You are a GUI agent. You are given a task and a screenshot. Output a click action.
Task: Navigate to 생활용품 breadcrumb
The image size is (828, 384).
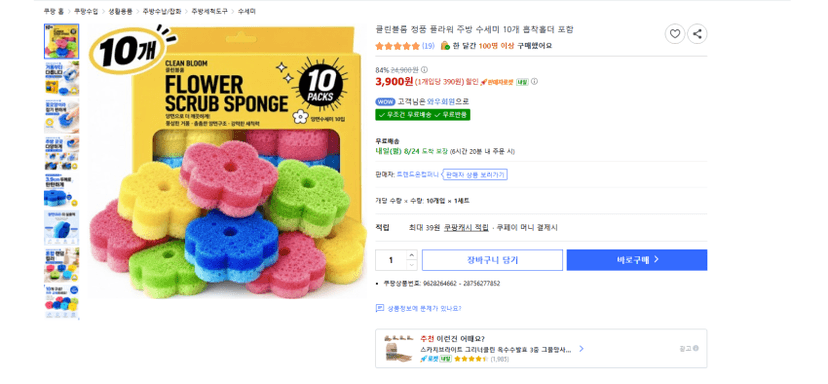click(120, 11)
